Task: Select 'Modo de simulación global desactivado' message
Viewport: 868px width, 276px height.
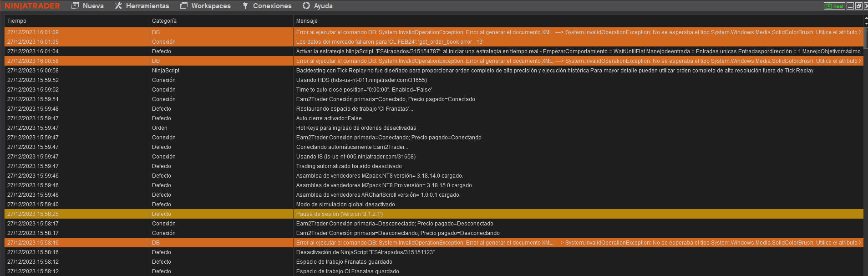Action: [x=345, y=204]
